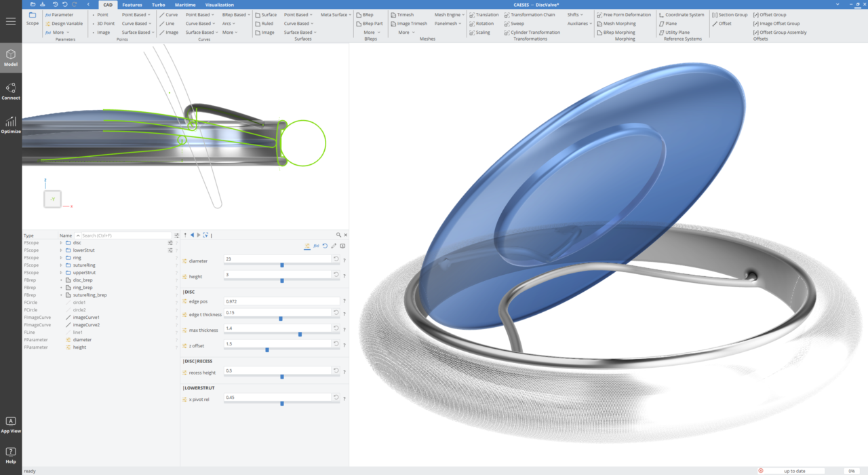
Task: Reset the height parameter value
Action: coord(336,275)
